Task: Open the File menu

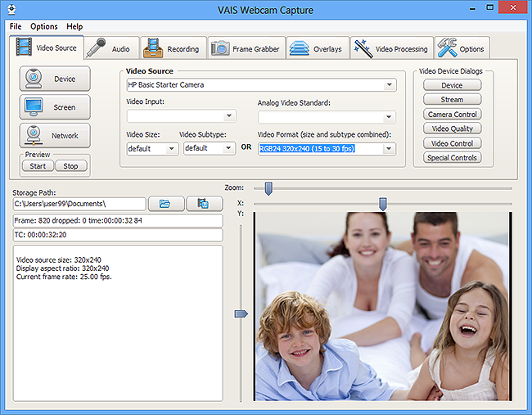Action: pyautogui.click(x=16, y=26)
